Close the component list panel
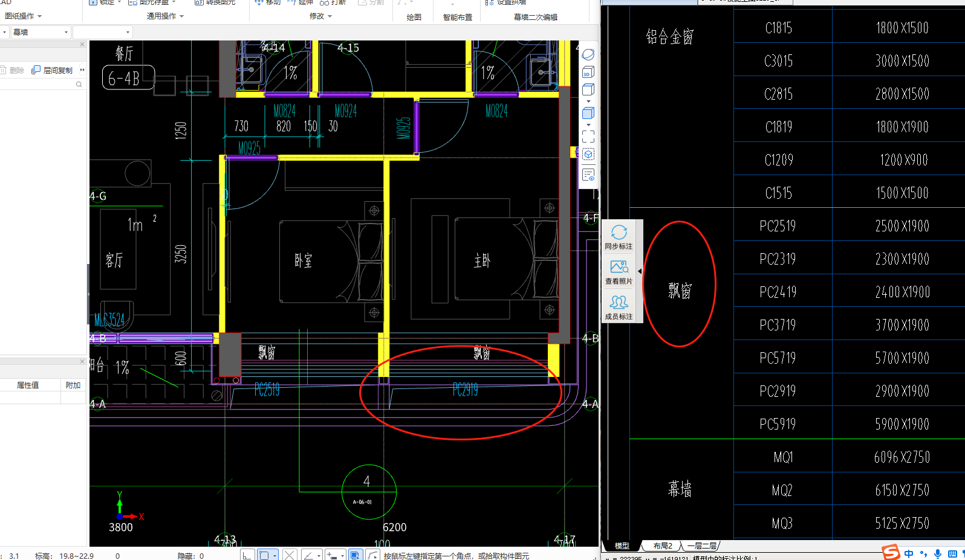Image resolution: width=965 pixels, height=560 pixels. (x=82, y=44)
